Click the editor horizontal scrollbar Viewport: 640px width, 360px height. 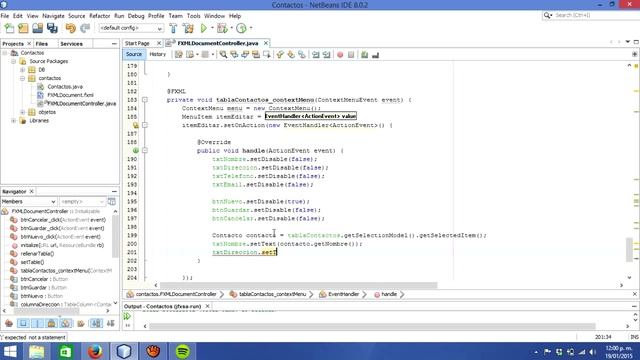tap(298, 285)
